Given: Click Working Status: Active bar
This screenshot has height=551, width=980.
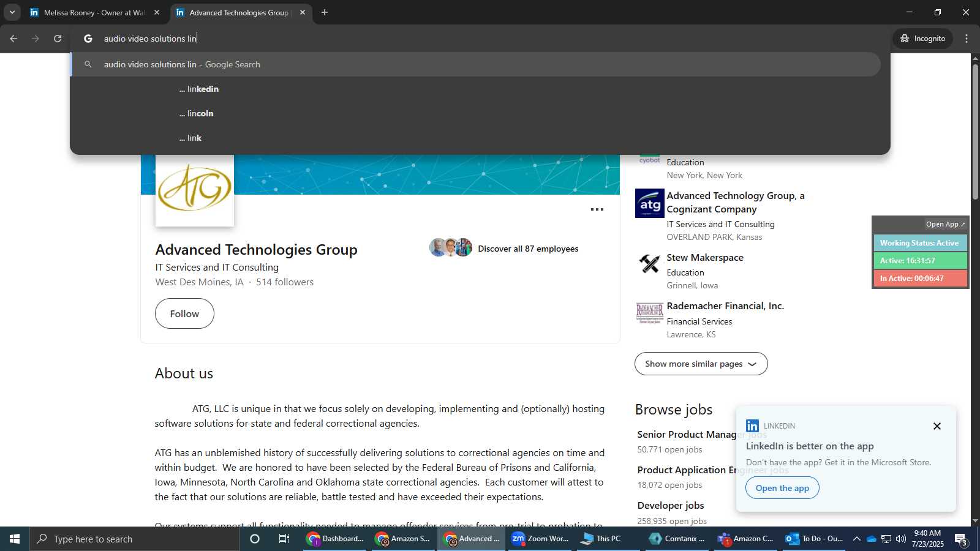Looking at the screenshot, I should coord(920,243).
